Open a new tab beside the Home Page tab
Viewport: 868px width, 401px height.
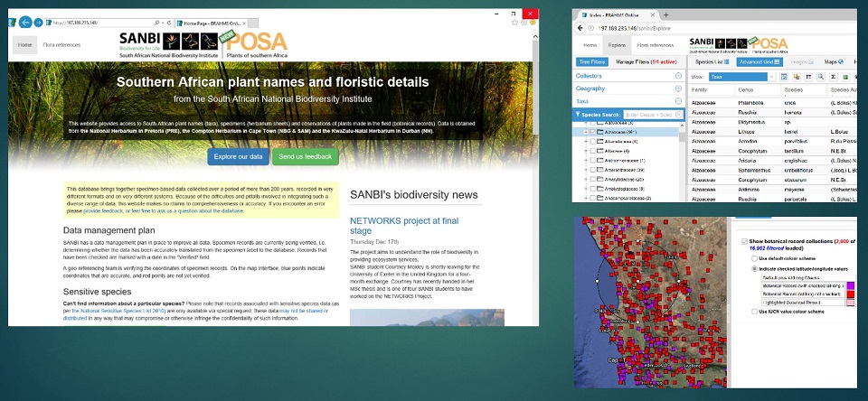point(253,23)
